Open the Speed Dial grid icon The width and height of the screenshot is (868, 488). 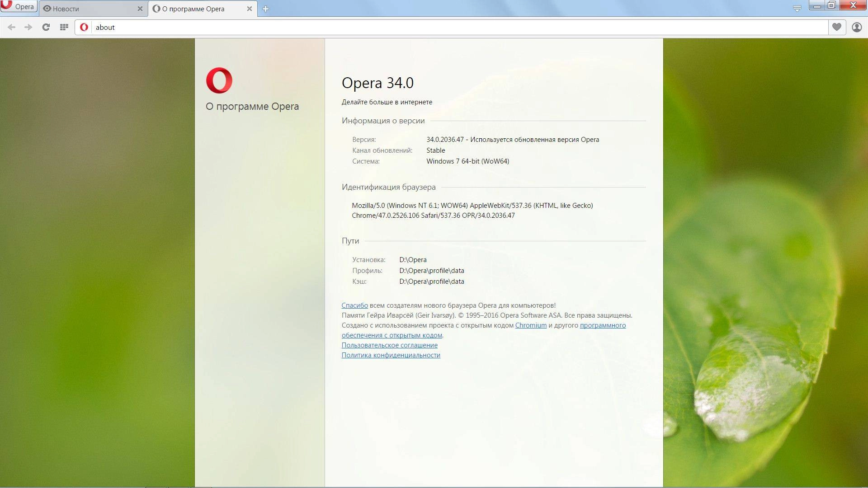coord(64,27)
